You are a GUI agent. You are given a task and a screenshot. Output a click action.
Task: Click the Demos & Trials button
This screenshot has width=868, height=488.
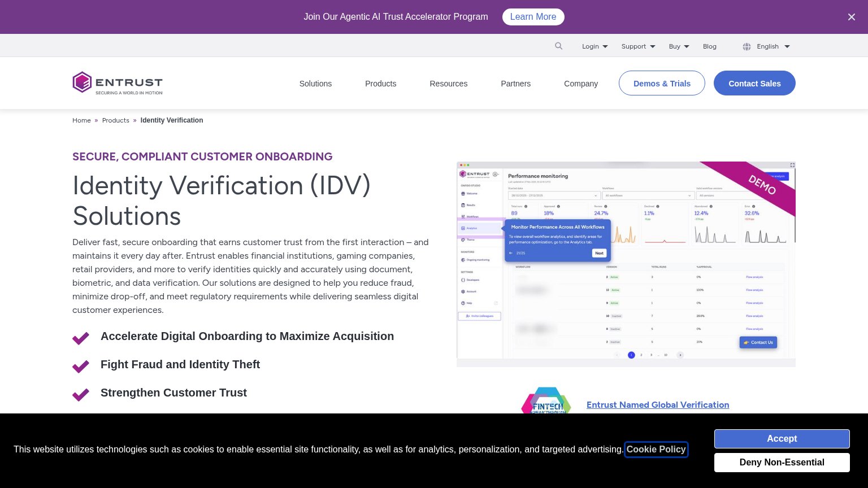tap(662, 83)
